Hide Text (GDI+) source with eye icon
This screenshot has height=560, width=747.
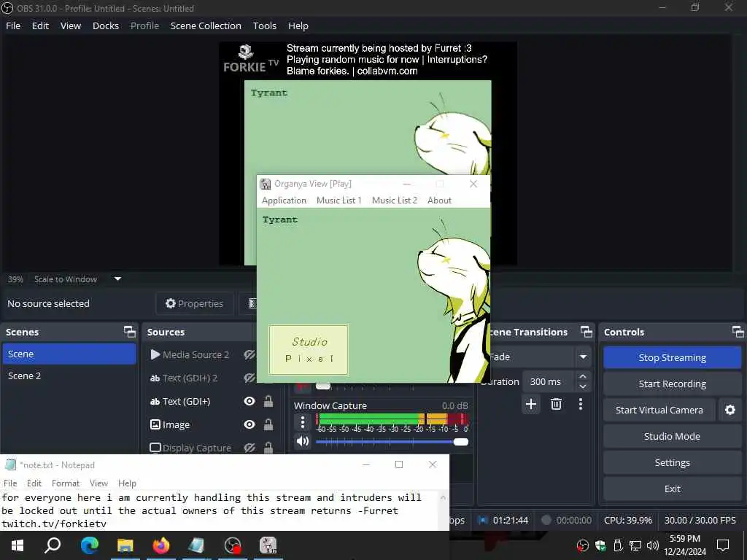[x=249, y=402]
